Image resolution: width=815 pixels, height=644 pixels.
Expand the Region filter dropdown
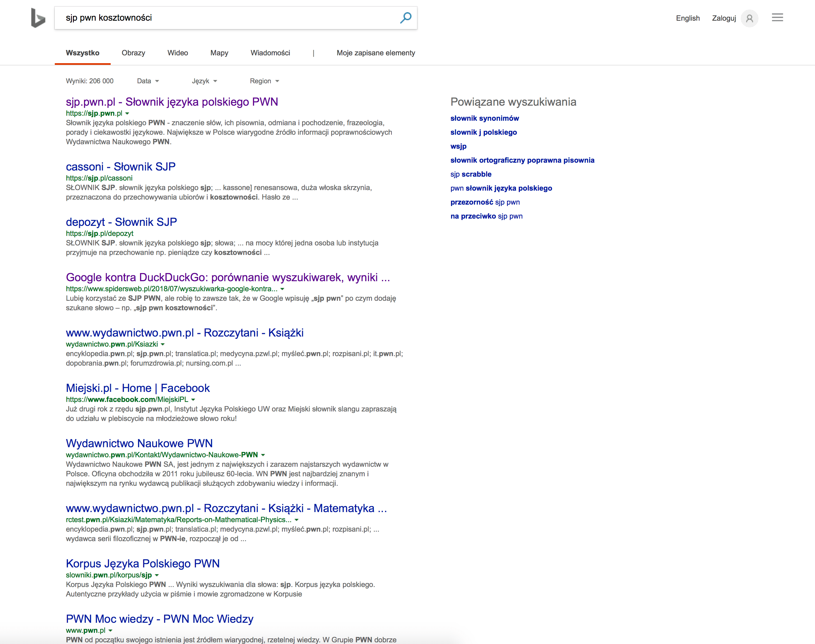[265, 81]
